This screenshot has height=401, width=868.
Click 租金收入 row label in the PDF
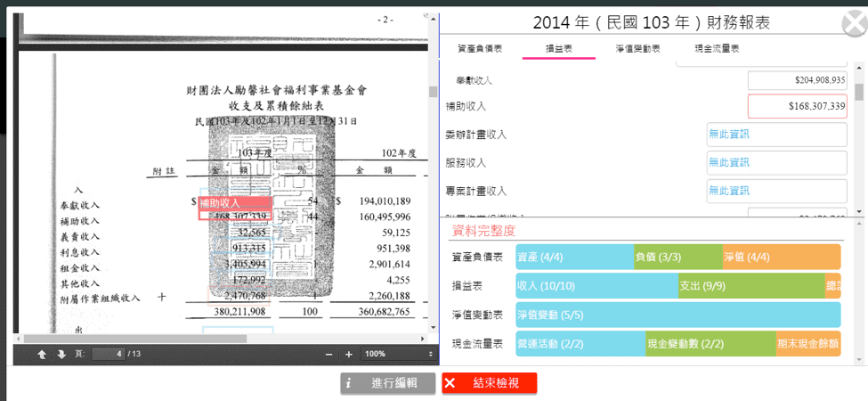pyautogui.click(x=80, y=267)
